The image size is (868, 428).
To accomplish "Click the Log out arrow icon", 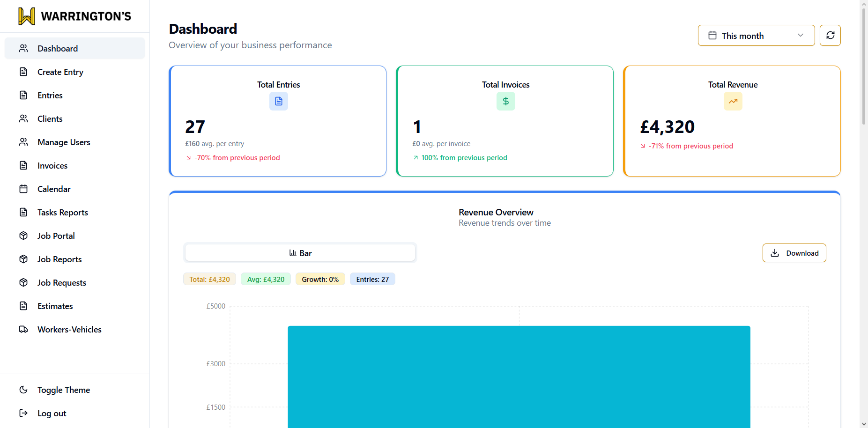I will click(x=23, y=413).
